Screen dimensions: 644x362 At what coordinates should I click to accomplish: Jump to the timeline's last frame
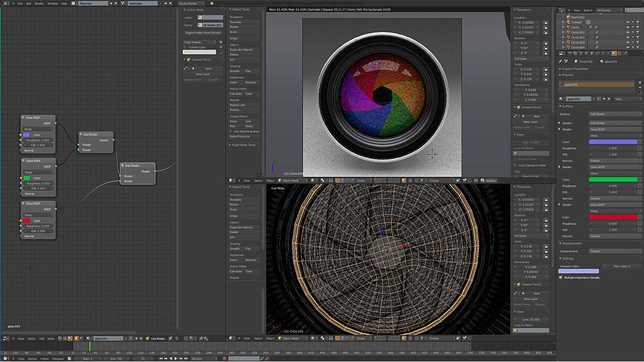[x=185, y=358]
